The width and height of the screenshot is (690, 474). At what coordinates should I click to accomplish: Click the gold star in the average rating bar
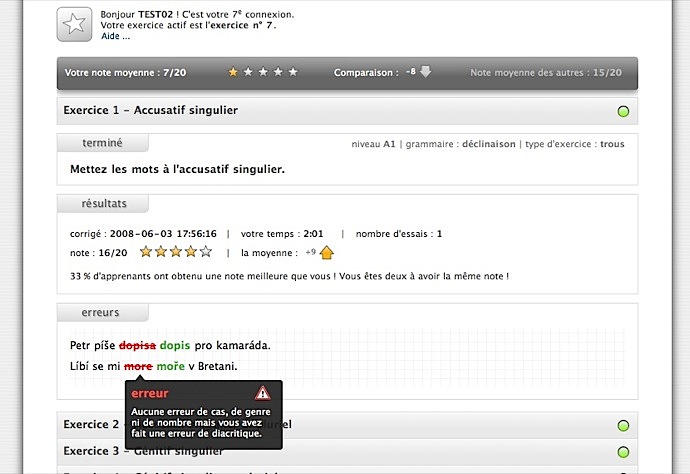pos(233,72)
